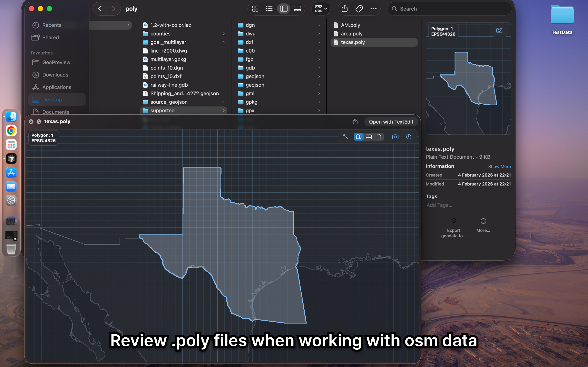
Task: Open Downloads in Finder sidebar
Action: [55, 75]
